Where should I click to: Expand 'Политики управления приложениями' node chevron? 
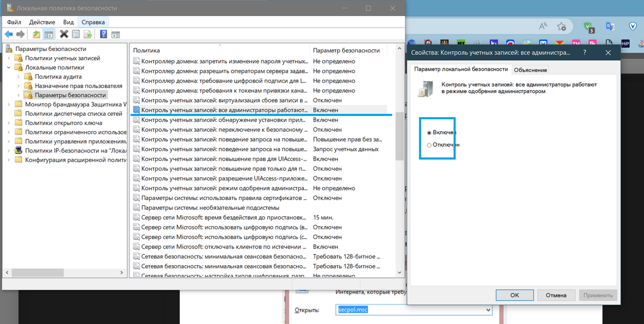point(8,141)
